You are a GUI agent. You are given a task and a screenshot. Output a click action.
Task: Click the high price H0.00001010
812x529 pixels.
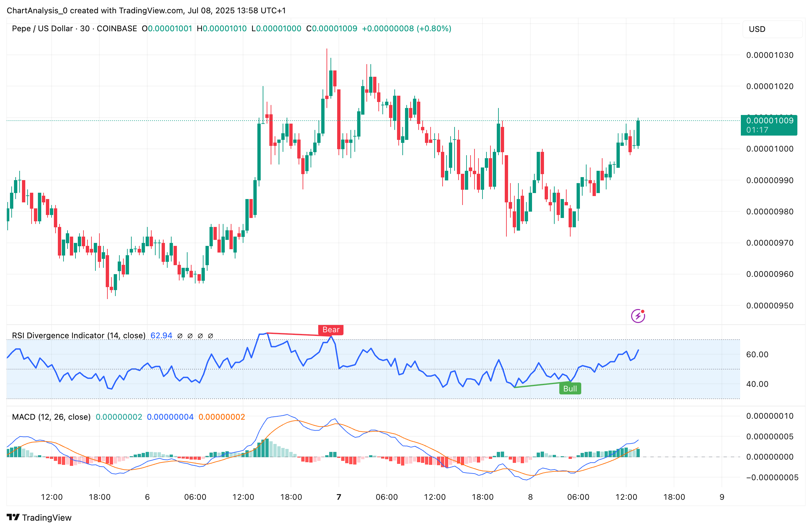coord(221,29)
